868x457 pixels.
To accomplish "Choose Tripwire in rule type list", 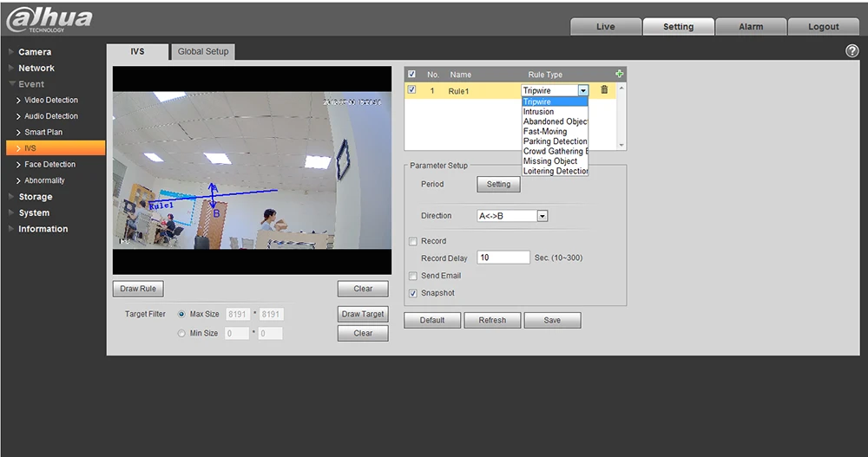I will point(555,101).
